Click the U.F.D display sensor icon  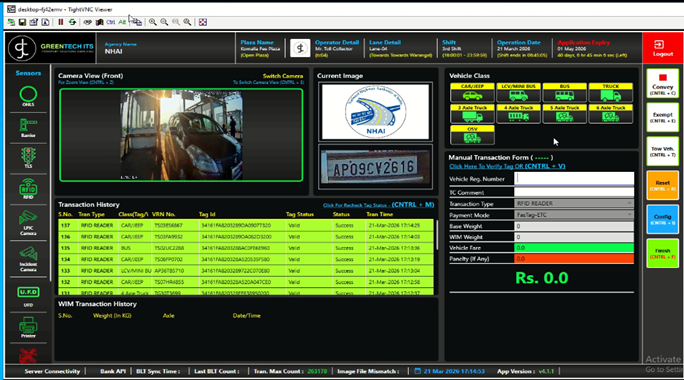[x=28, y=292]
